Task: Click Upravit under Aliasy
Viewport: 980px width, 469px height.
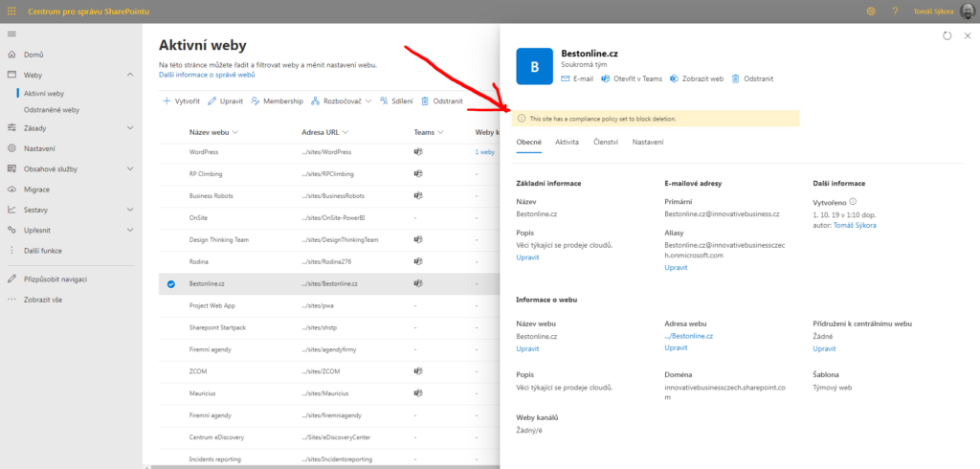Action: 676,268
